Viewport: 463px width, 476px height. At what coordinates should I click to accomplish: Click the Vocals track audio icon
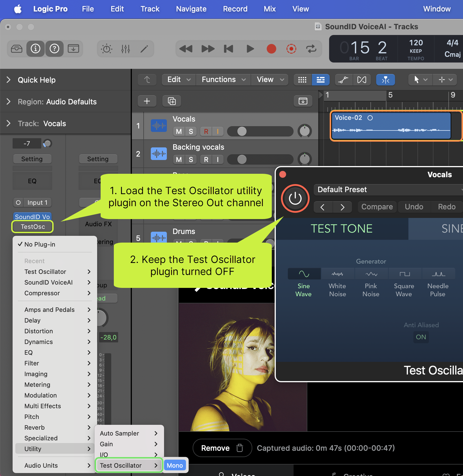159,126
